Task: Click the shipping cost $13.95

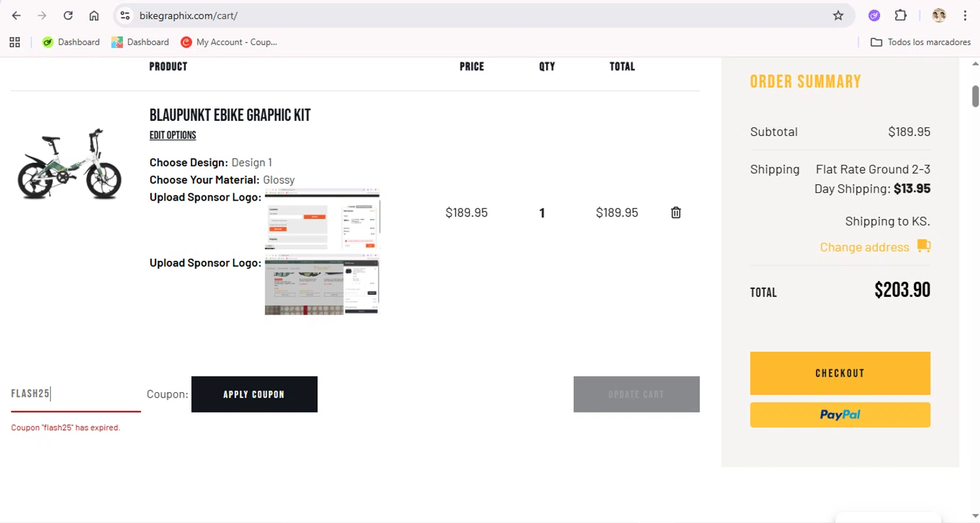Action: pyautogui.click(x=912, y=189)
